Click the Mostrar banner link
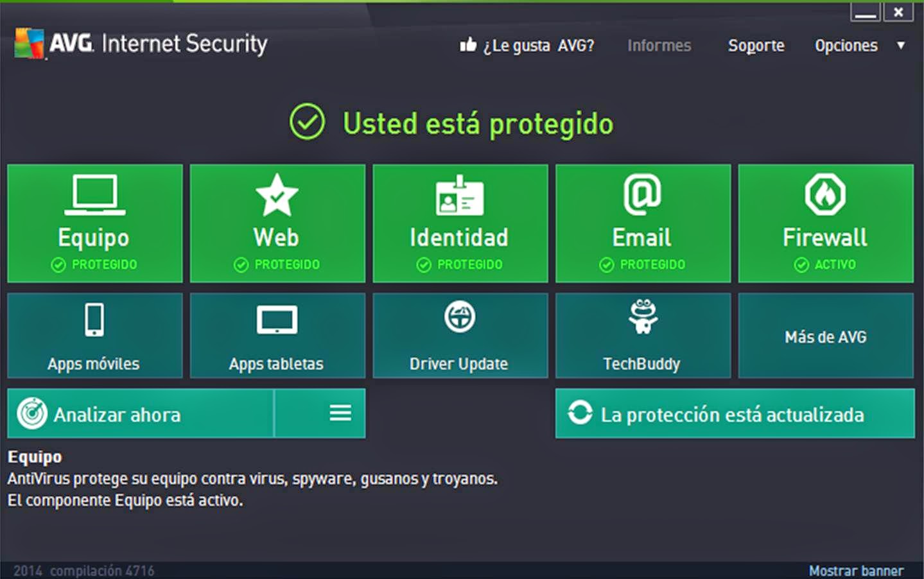Viewport: 924px width, 579px height. click(x=856, y=571)
